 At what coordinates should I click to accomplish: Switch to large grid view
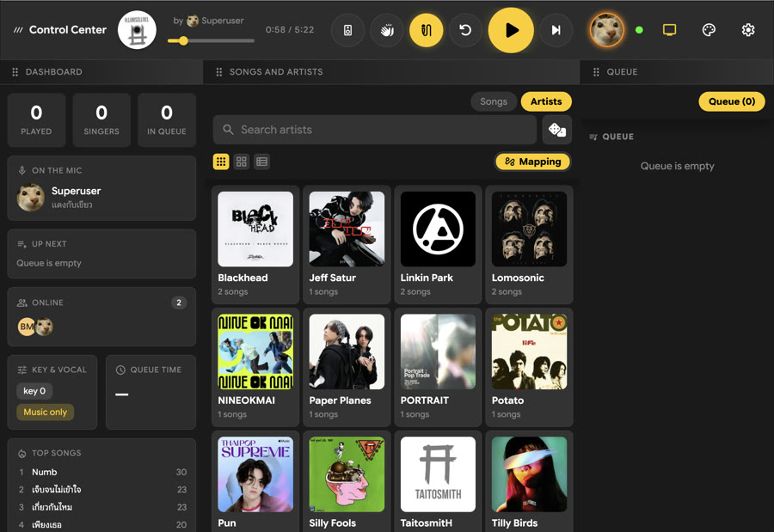tap(242, 162)
